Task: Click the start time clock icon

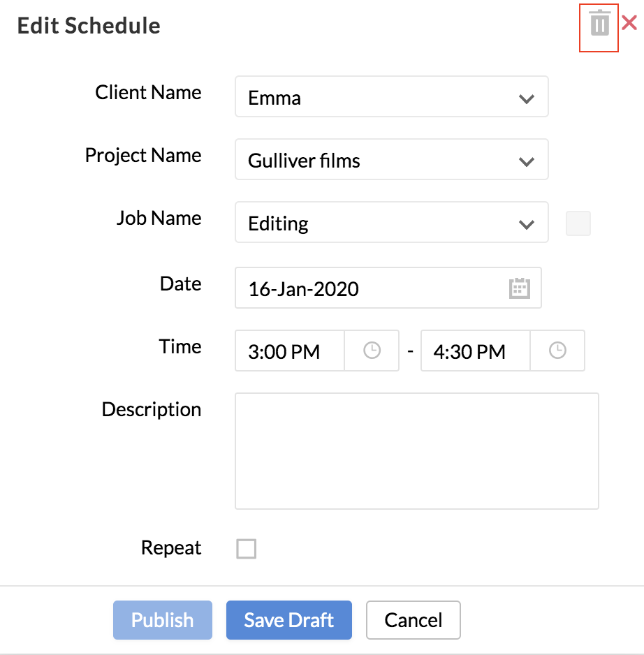Action: [372, 351]
